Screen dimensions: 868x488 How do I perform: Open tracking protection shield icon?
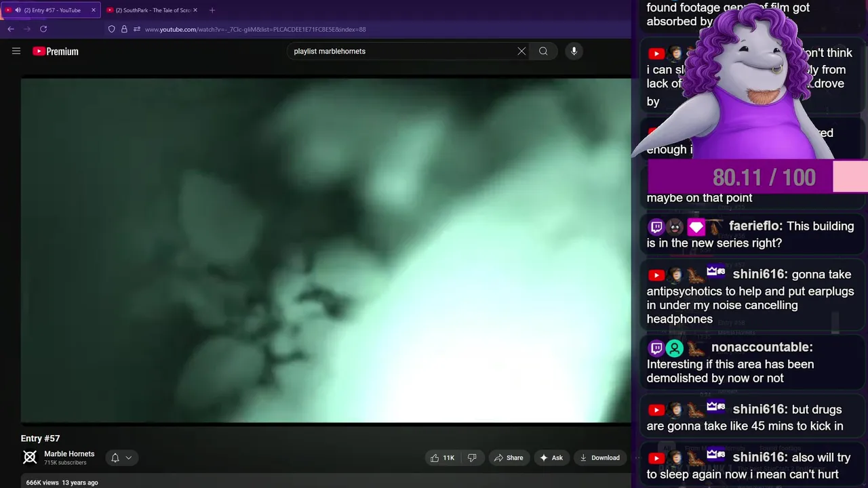[112, 29]
